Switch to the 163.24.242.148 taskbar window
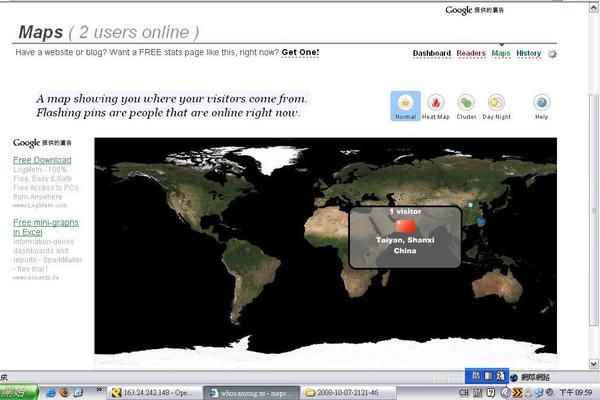600x400 pixels. pyautogui.click(x=154, y=393)
